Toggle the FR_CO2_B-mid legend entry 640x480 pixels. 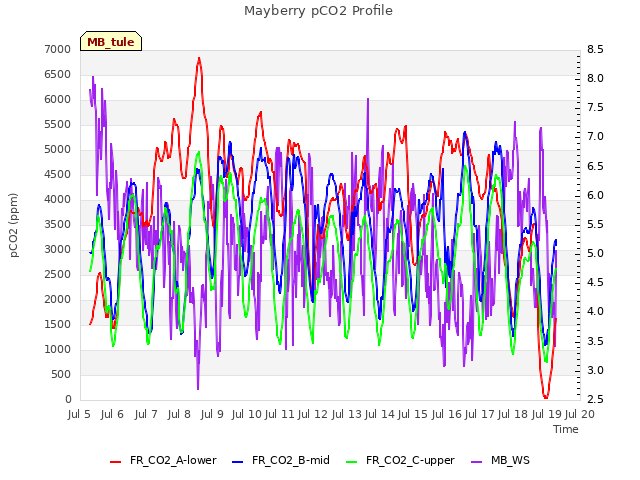[x=281, y=460]
